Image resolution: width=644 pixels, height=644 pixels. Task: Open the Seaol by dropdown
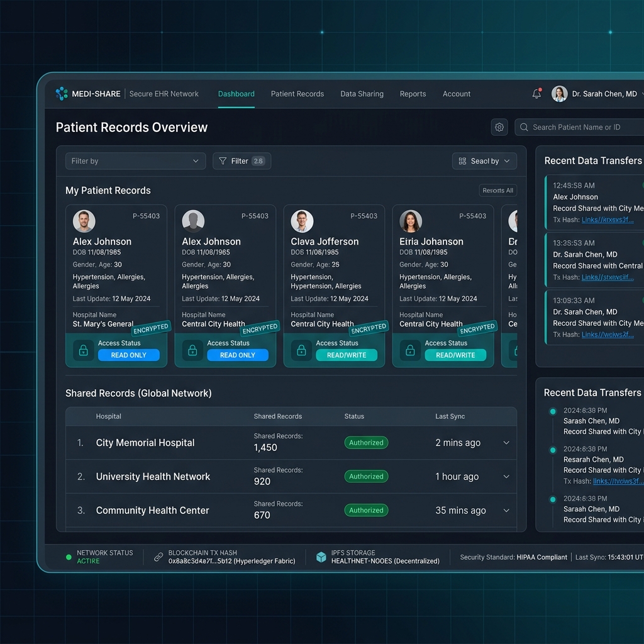(484, 160)
